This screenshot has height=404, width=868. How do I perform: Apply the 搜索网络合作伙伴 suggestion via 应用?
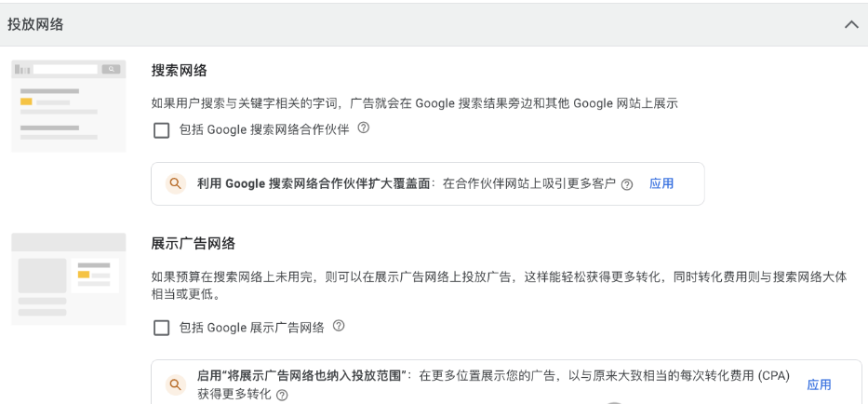661,184
